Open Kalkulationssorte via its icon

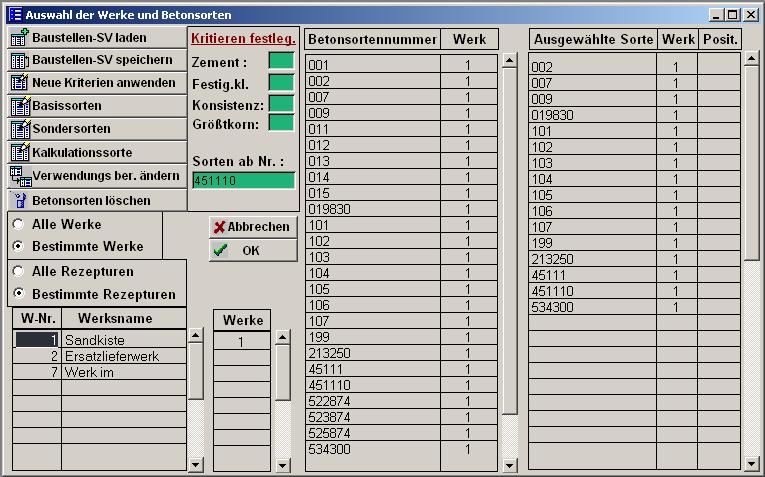[19, 152]
